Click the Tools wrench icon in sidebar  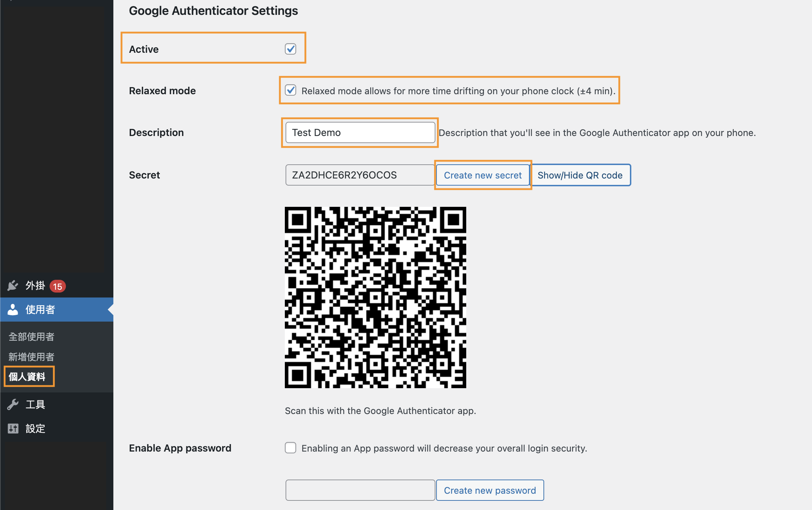[x=13, y=404]
